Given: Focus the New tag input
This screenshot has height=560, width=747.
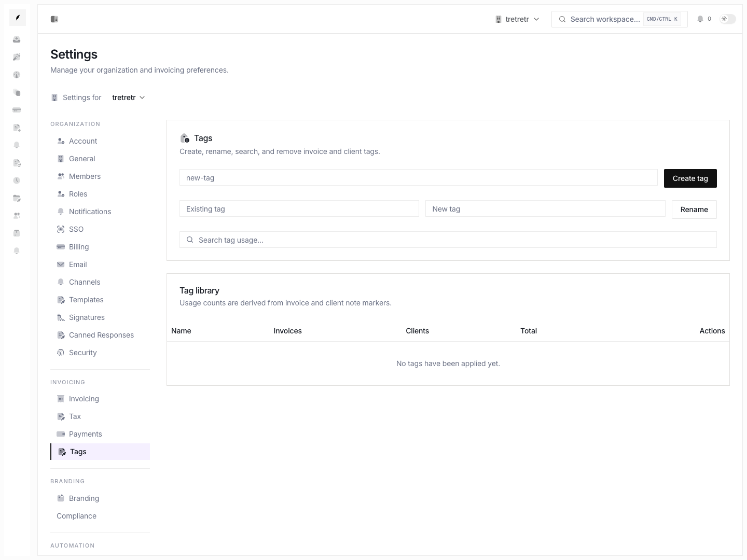Looking at the screenshot, I should (545, 208).
